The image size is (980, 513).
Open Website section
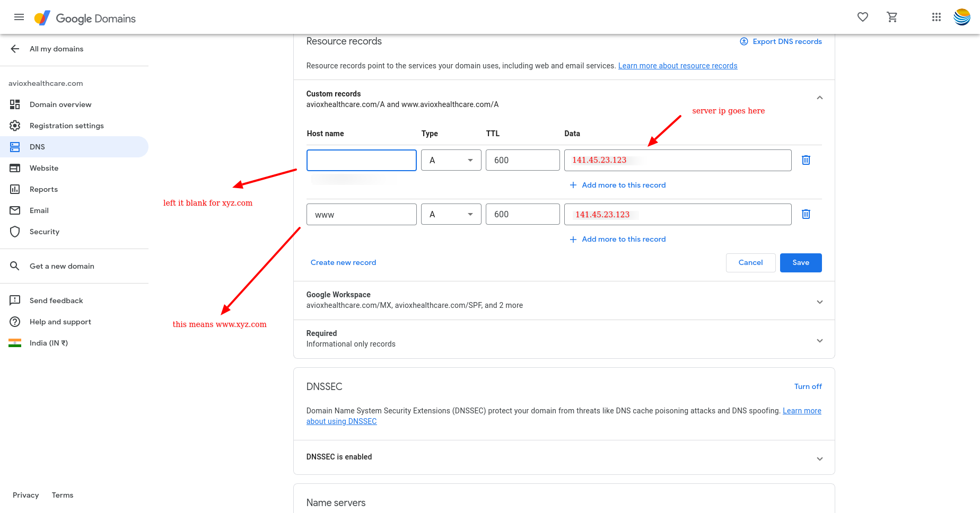44,168
